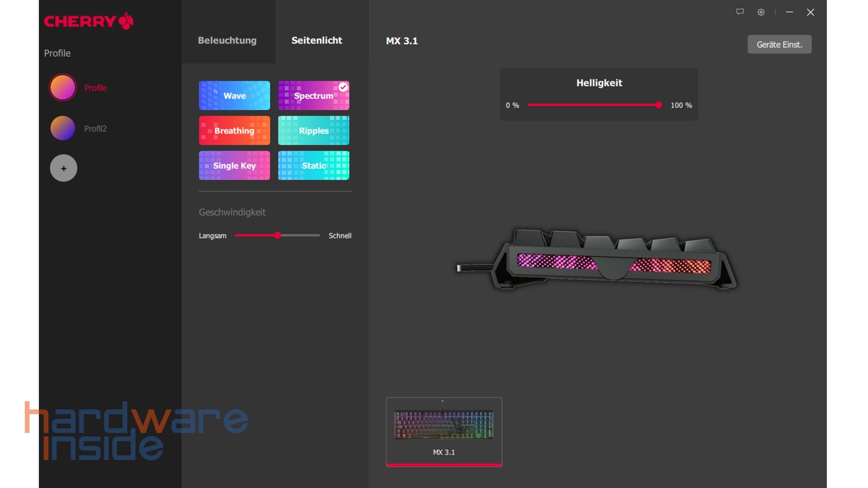The width and height of the screenshot is (868, 488).
Task: Open Cherry chat or notification icon
Action: tap(740, 12)
